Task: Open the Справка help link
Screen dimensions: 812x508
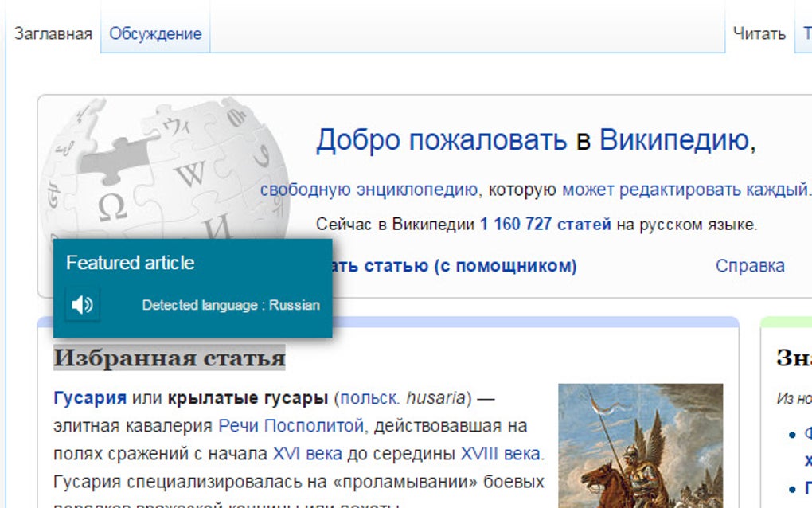Action: click(750, 266)
